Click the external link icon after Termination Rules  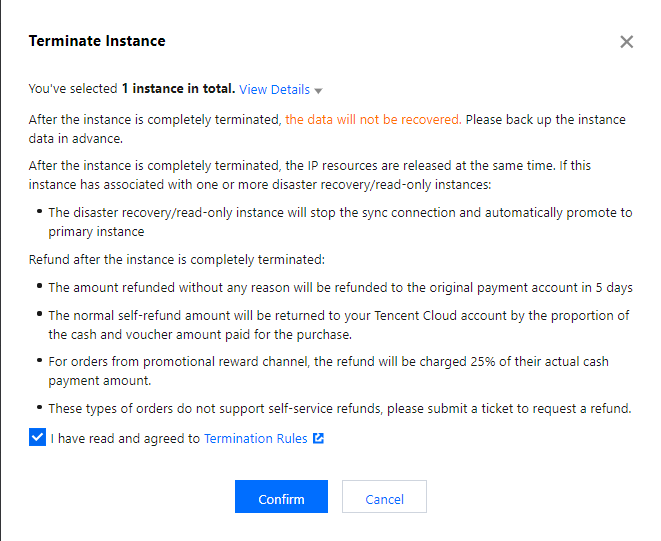pos(318,438)
